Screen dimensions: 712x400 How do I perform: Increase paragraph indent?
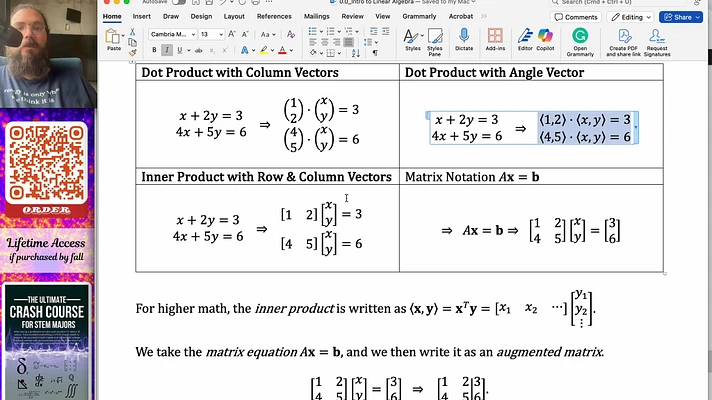[x=386, y=31]
